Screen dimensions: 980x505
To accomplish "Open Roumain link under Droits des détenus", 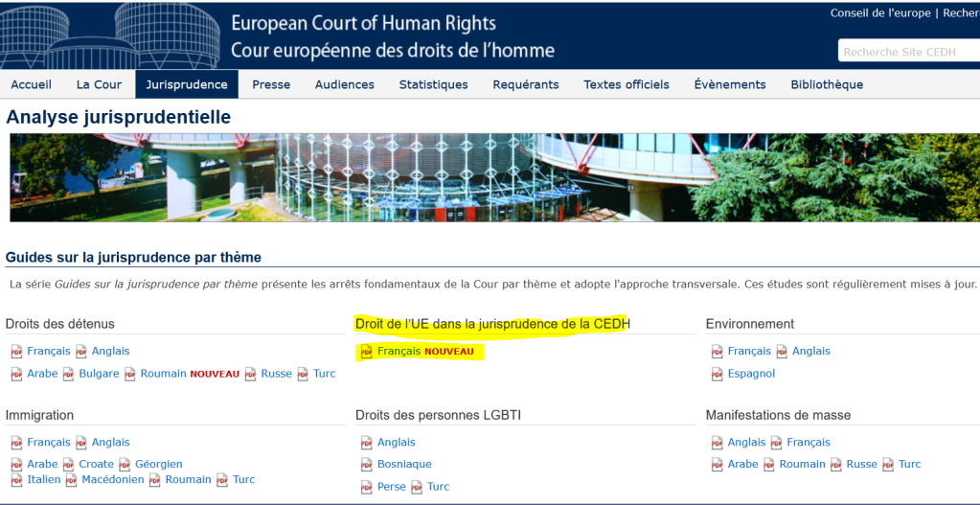I will pos(163,374).
